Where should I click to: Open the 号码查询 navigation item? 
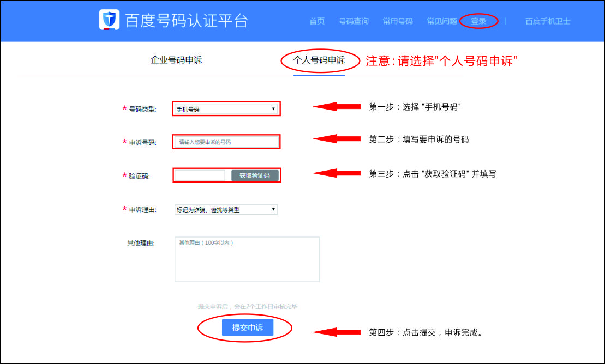point(354,21)
